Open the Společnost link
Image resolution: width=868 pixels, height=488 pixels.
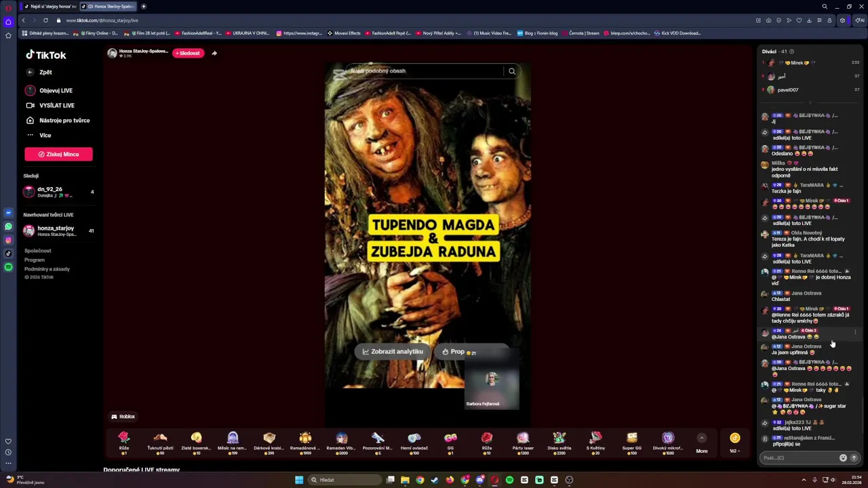(x=38, y=251)
